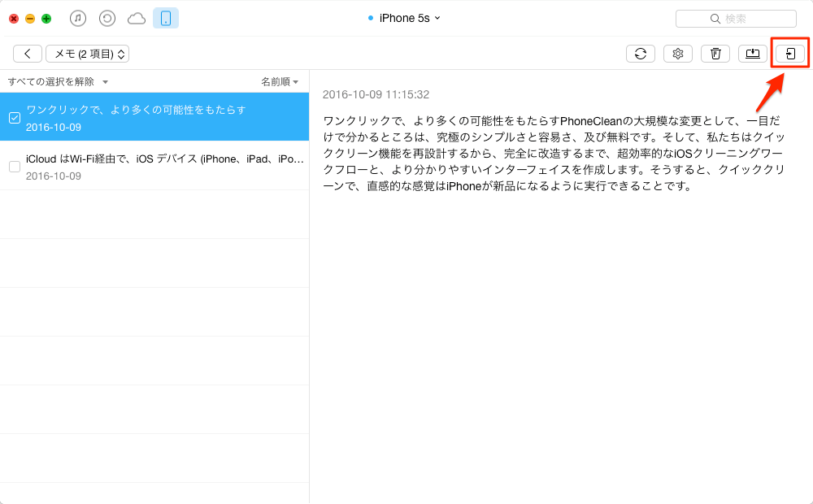Open settings gear in toolbar
The height and width of the screenshot is (504, 813).
click(x=678, y=54)
